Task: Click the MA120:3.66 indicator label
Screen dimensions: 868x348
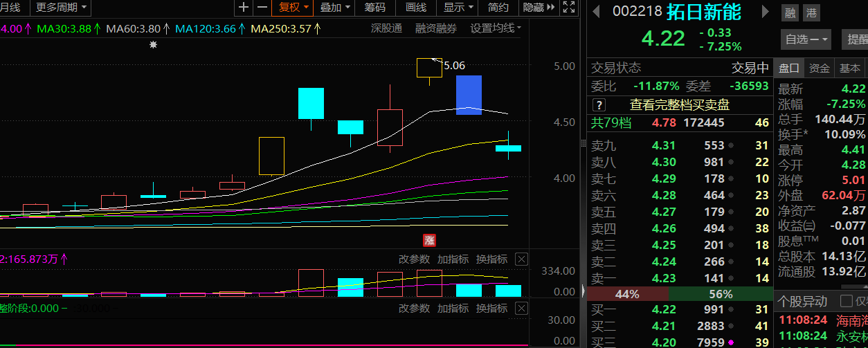Action: click(x=210, y=29)
